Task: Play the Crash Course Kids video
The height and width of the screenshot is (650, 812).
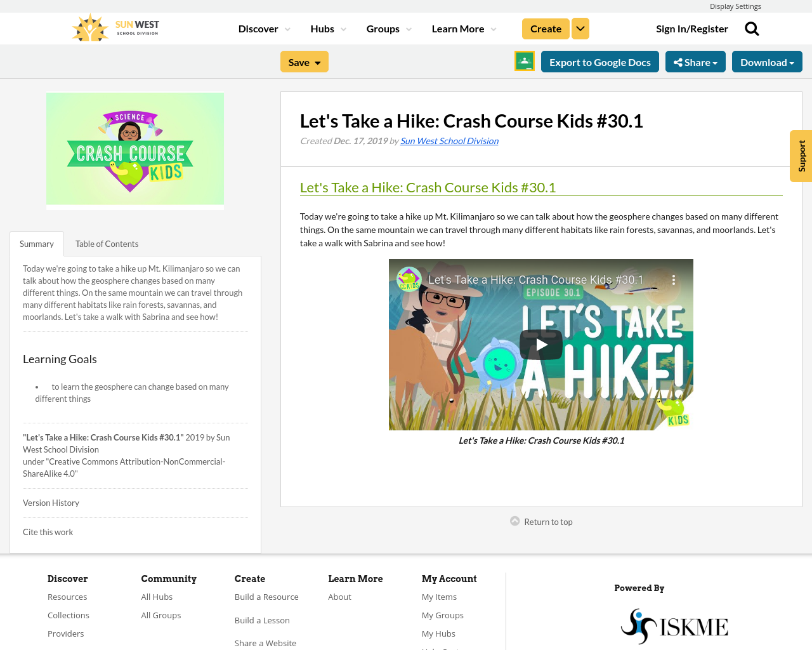Action: pos(540,344)
